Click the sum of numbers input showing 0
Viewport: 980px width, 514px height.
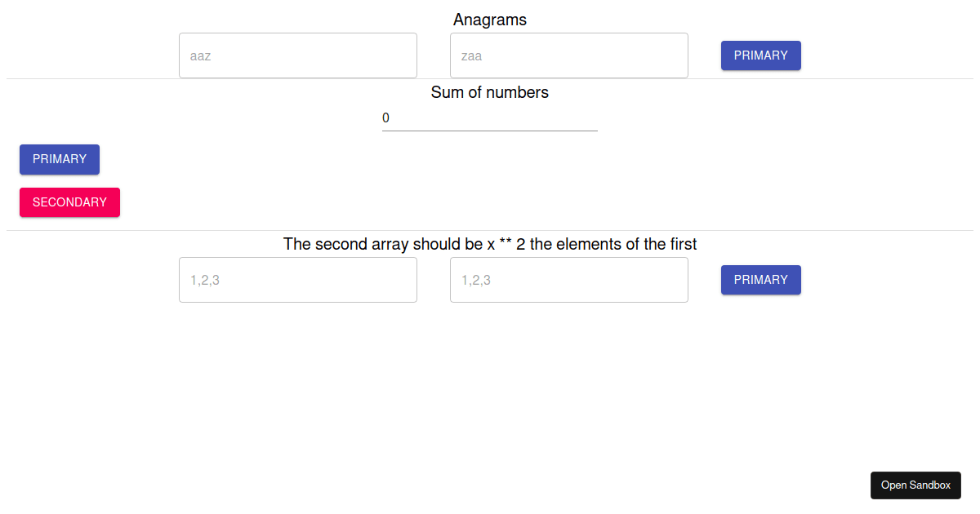489,118
